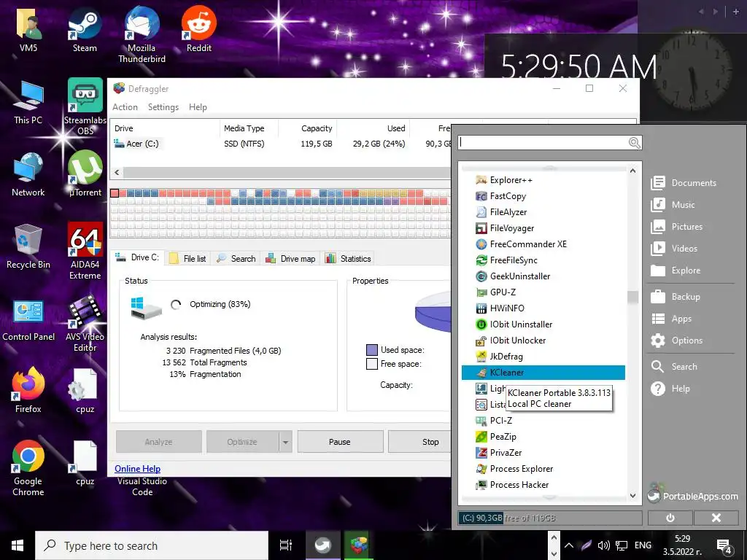Open Apps manager in PortableApps sidebar
Screen dimensions: 747x560
click(671, 319)
